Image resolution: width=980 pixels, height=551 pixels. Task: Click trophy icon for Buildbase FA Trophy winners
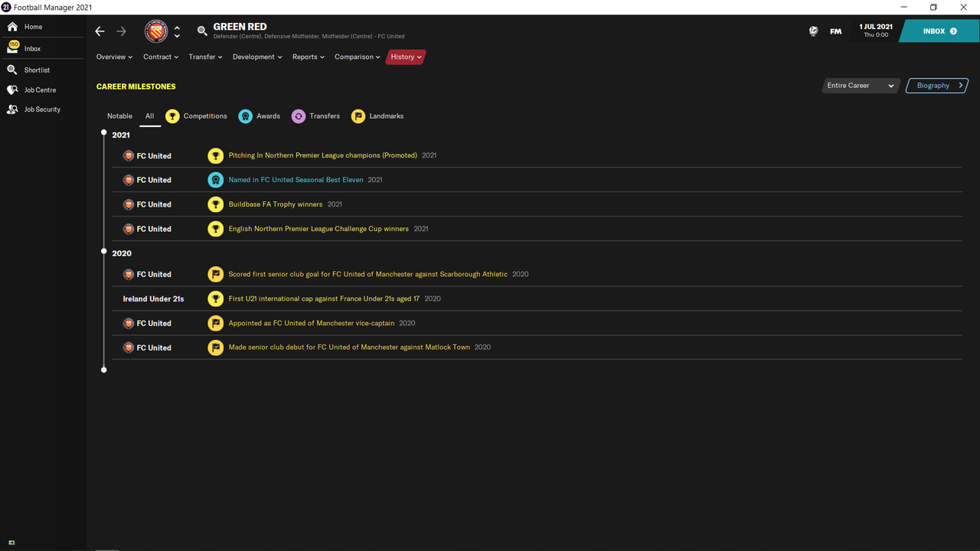(x=216, y=204)
